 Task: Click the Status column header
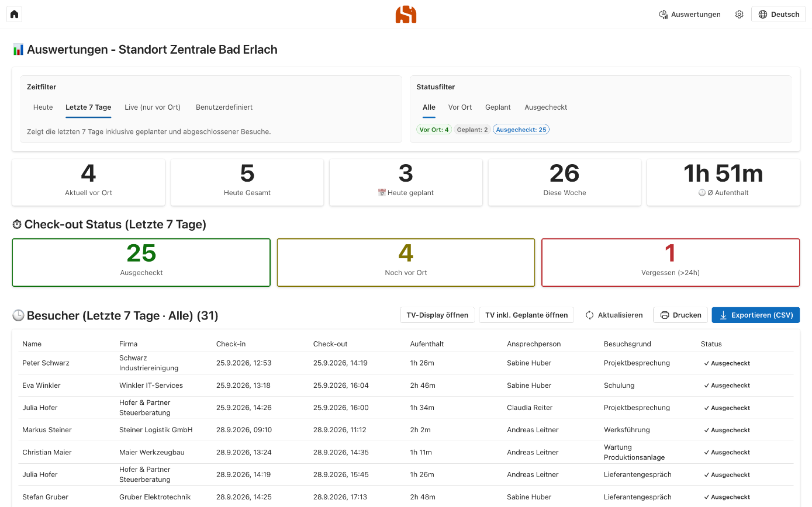click(711, 344)
